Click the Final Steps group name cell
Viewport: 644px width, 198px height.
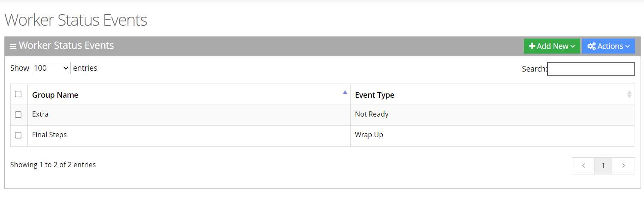coord(50,135)
